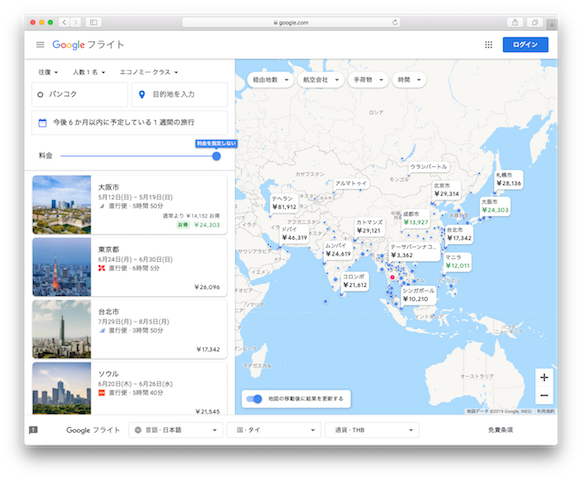Open the 言語・日本語 language dropdown

(176, 430)
